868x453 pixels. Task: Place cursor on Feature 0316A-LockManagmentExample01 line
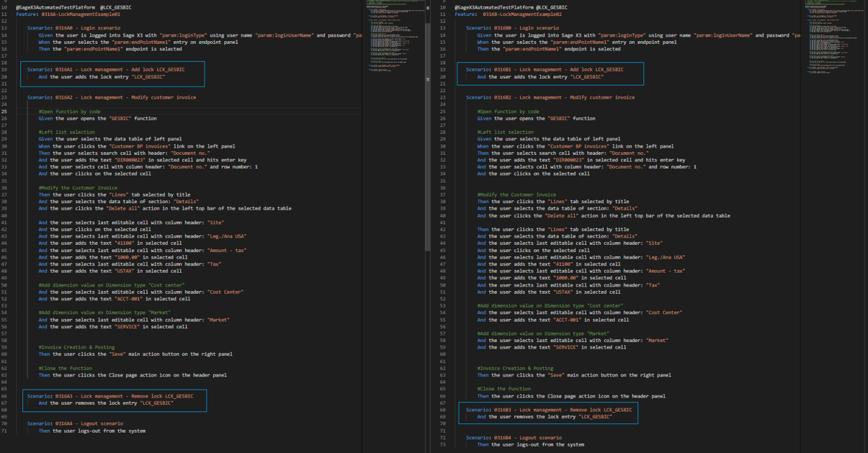pyautogui.click(x=68, y=14)
